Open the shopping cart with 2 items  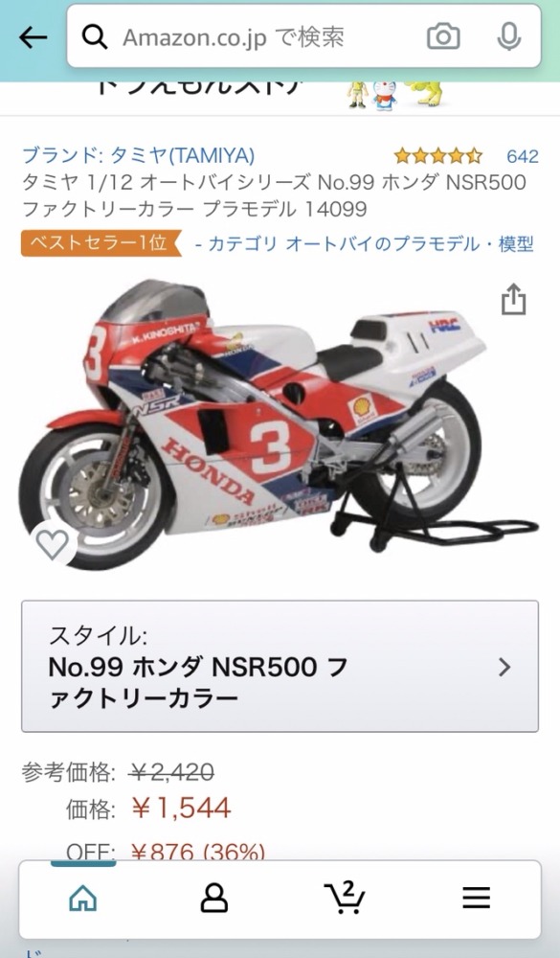pos(344,898)
